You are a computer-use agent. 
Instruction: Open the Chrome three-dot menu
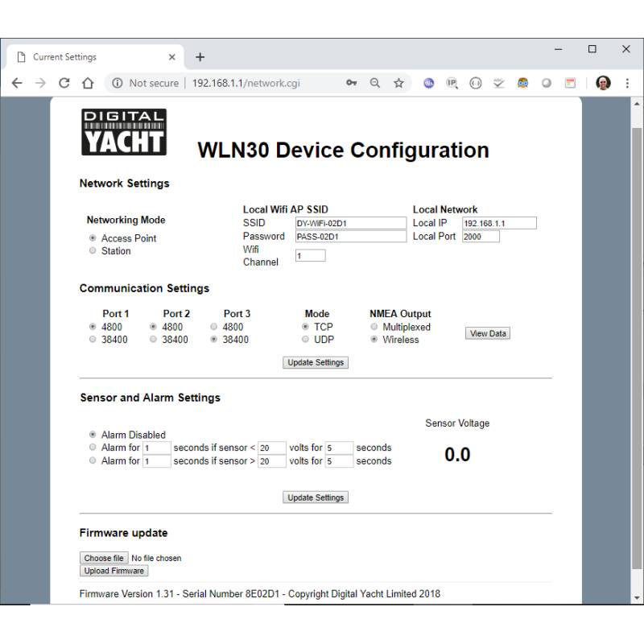(x=627, y=83)
